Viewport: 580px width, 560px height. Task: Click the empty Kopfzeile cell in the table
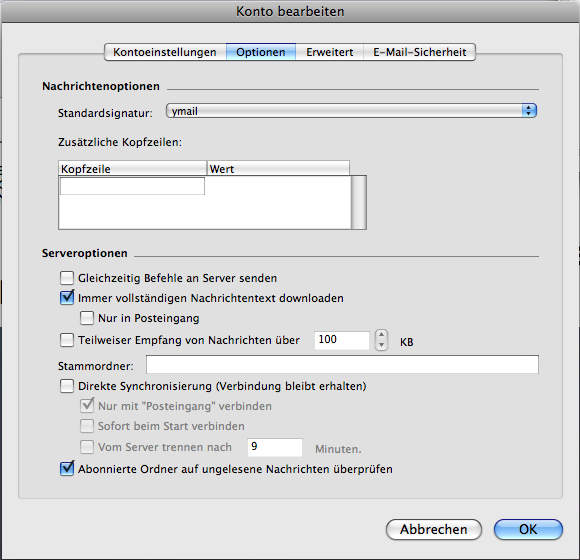[x=132, y=186]
